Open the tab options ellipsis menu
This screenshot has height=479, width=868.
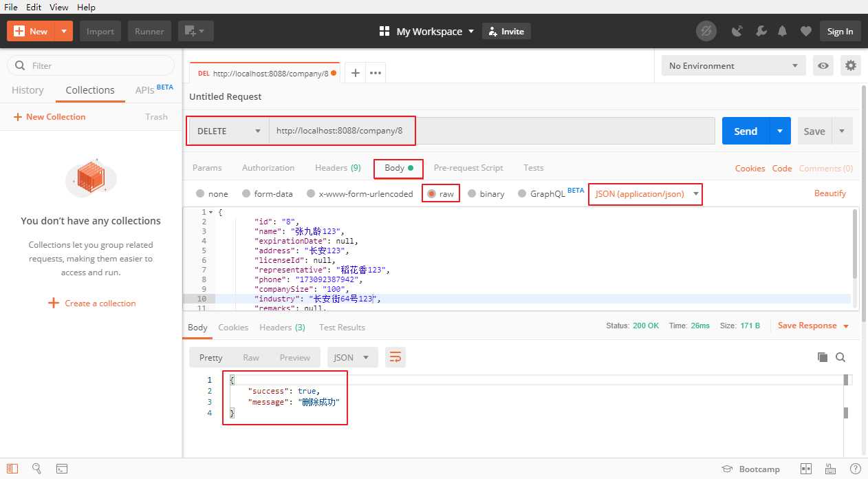click(375, 72)
